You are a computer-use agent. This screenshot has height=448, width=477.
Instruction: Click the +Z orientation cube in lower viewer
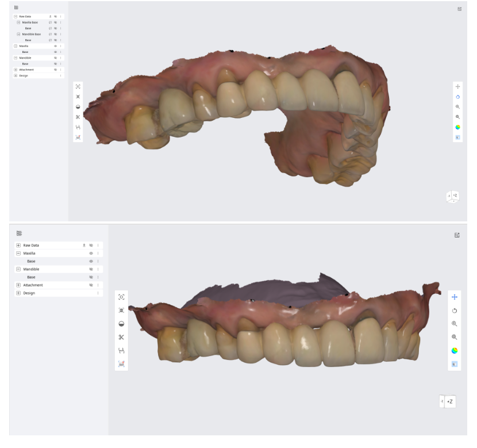tap(449, 401)
